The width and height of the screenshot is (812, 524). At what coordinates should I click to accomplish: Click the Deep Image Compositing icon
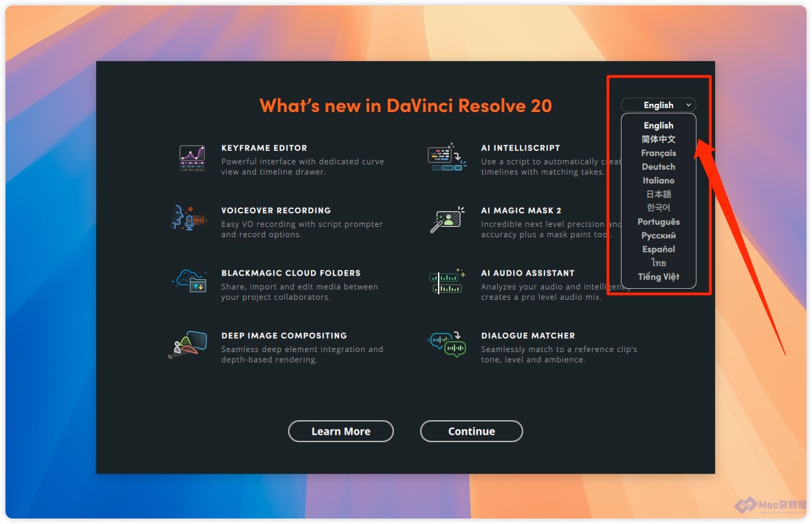[188, 345]
